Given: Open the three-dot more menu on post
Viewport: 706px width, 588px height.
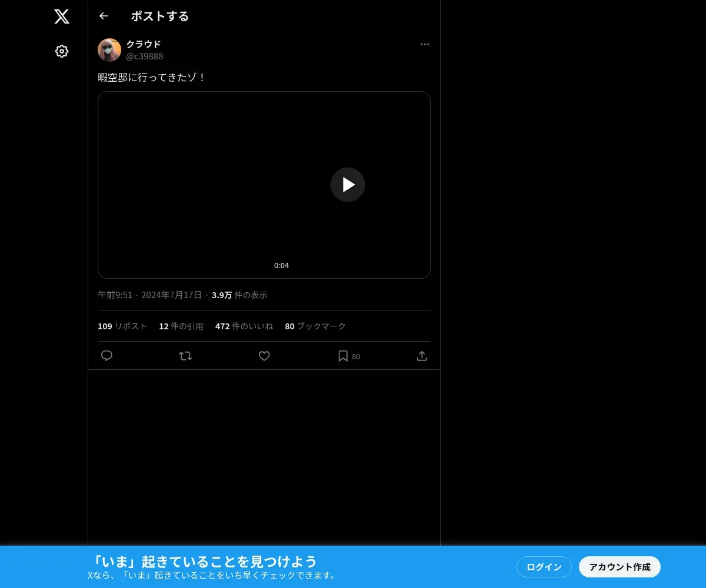Looking at the screenshot, I should 425,44.
